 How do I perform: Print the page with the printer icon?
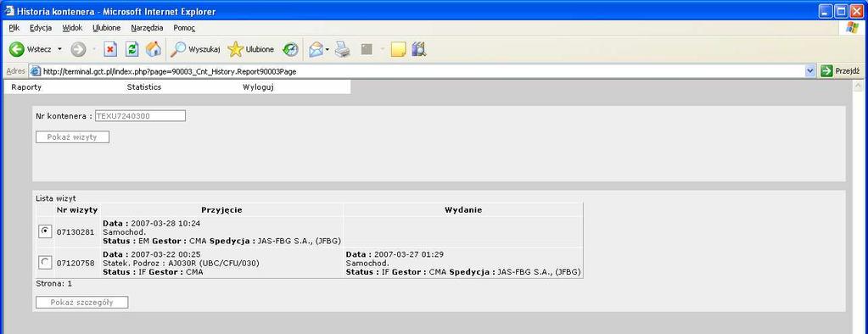[x=343, y=49]
